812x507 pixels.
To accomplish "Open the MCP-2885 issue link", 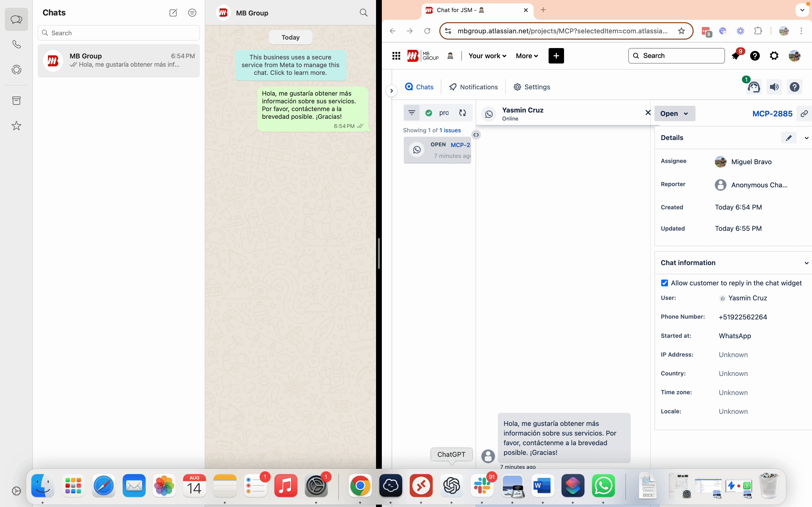I will (772, 114).
